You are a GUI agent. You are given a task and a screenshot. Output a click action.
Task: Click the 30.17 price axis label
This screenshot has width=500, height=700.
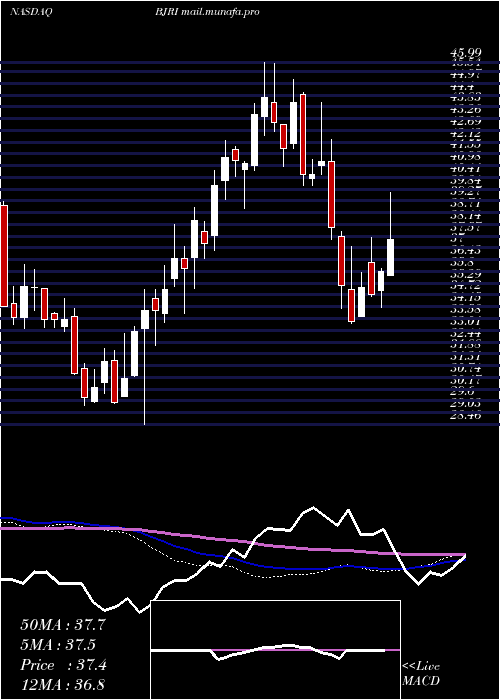pyautogui.click(x=465, y=381)
